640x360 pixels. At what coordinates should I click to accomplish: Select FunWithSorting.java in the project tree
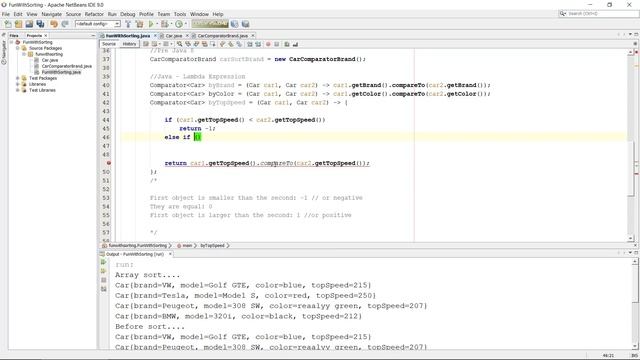coord(61,72)
